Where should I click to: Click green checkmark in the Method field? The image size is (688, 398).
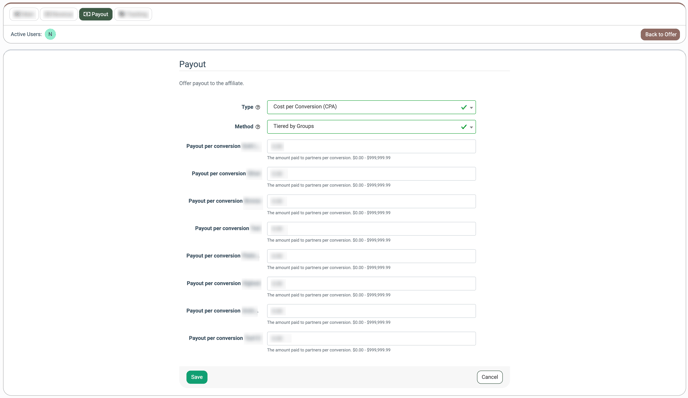pyautogui.click(x=464, y=127)
